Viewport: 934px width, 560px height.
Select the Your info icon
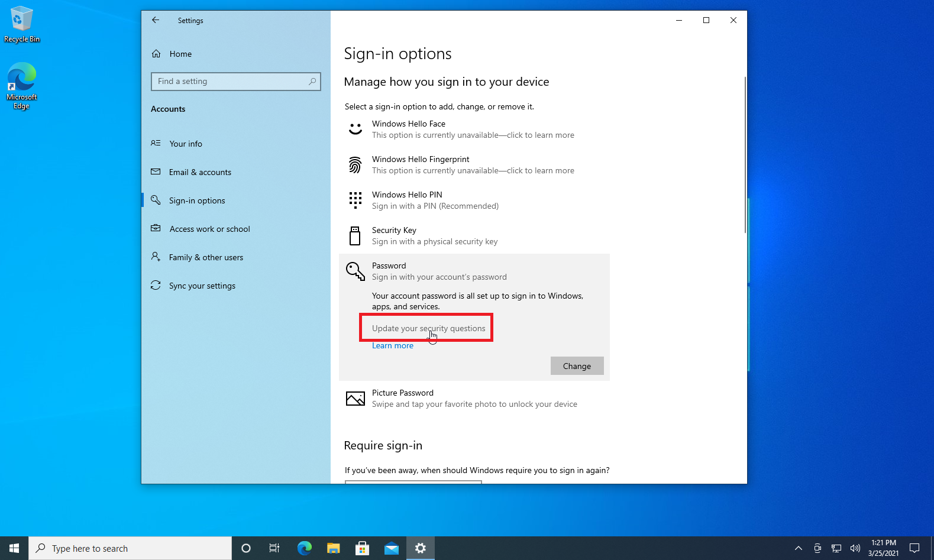click(156, 143)
